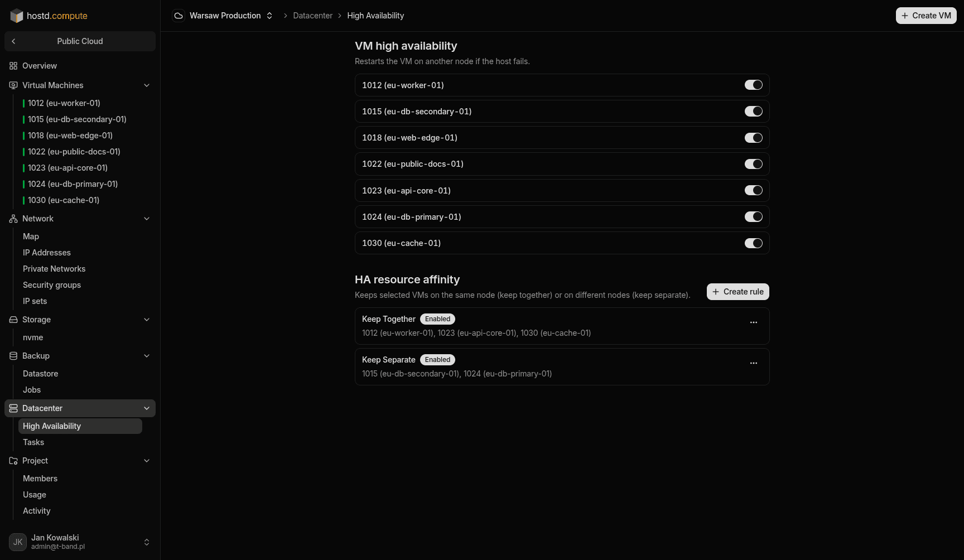Toggle high availability for 1022 (eu-public-docs-01)
The width and height of the screenshot is (964, 560).
coord(754,164)
